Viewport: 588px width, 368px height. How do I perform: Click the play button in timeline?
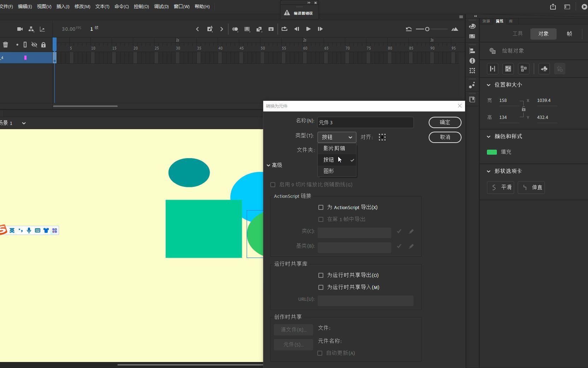(x=308, y=29)
